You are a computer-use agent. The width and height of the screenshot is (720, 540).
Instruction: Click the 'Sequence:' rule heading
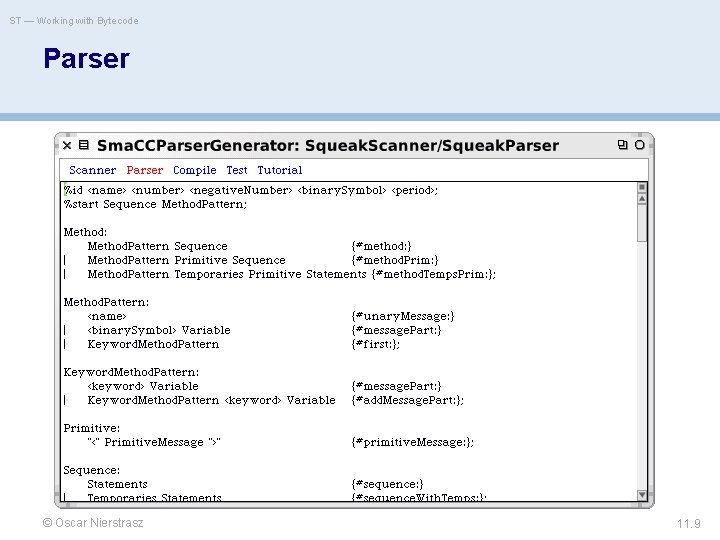point(91,470)
